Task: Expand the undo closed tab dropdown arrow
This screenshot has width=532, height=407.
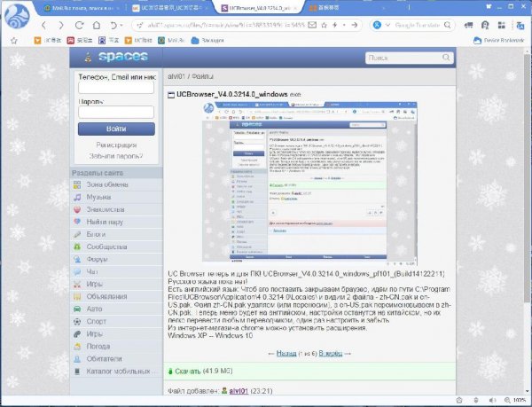Action: click(x=121, y=25)
